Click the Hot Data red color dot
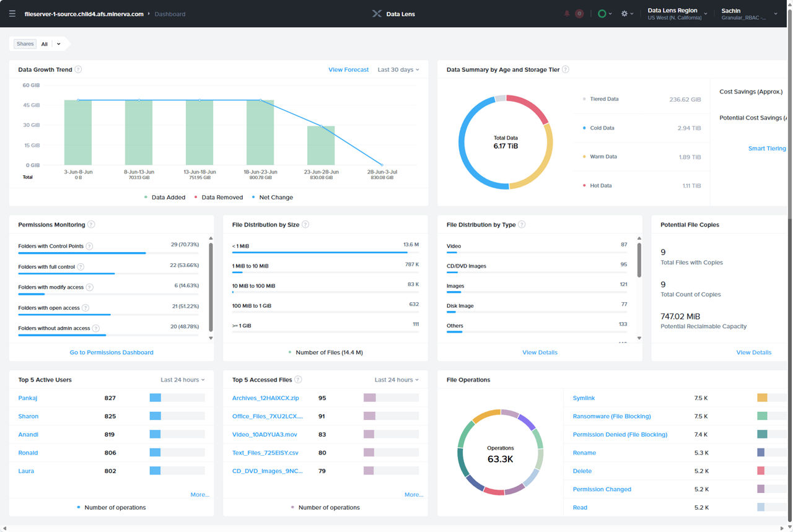 click(583, 185)
